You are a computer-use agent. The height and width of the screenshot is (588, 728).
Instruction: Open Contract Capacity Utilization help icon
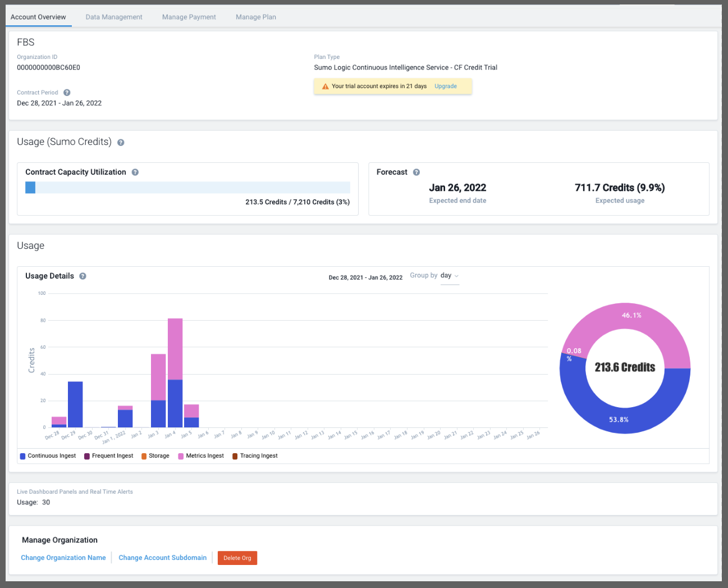tap(135, 172)
